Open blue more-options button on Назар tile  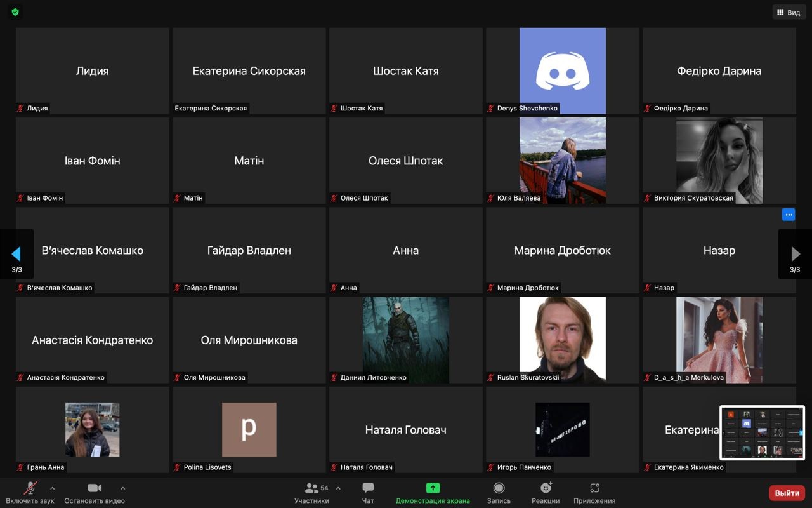click(789, 215)
